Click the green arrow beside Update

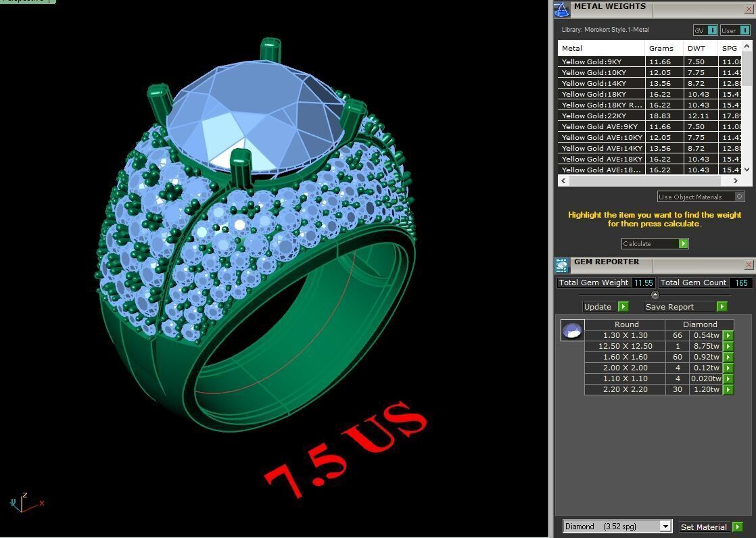click(623, 307)
